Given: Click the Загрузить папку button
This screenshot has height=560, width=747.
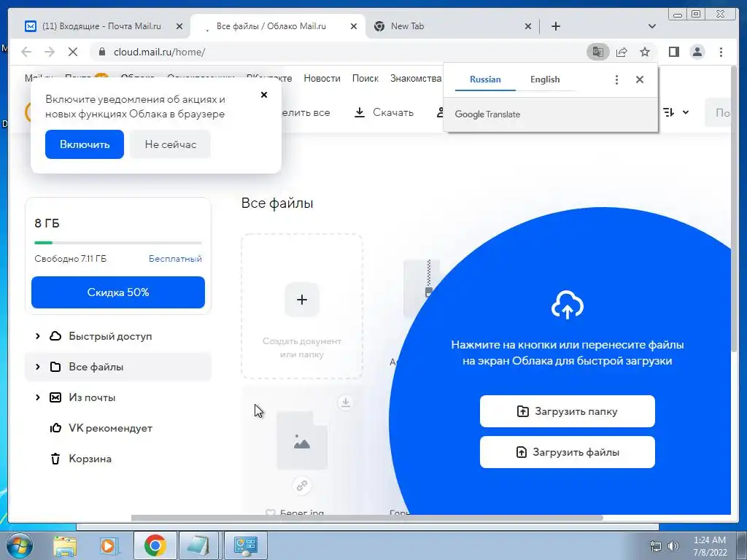Looking at the screenshot, I should coord(567,411).
